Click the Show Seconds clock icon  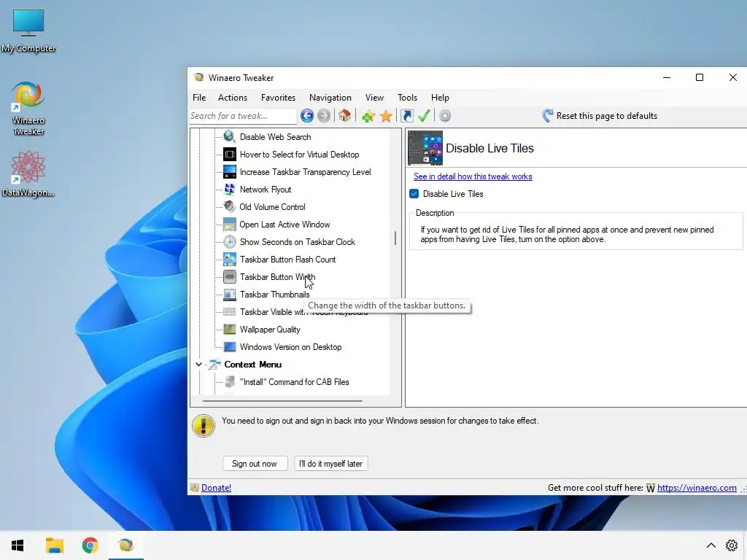coord(230,242)
